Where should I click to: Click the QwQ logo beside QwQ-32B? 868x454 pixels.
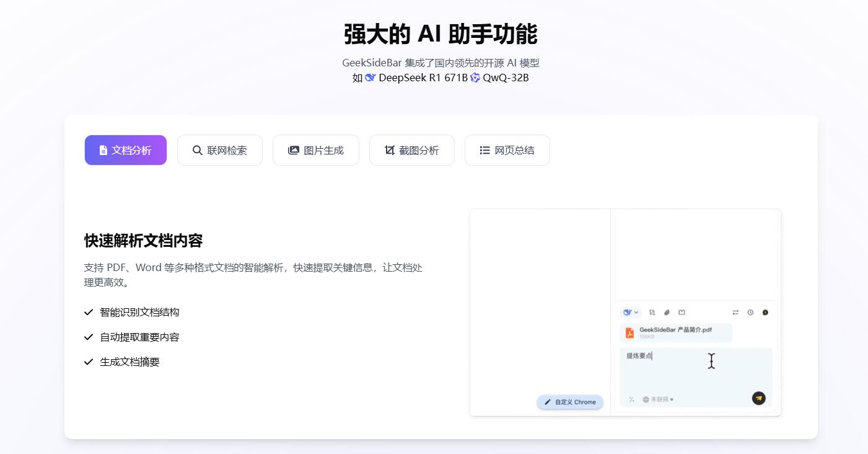click(x=475, y=78)
